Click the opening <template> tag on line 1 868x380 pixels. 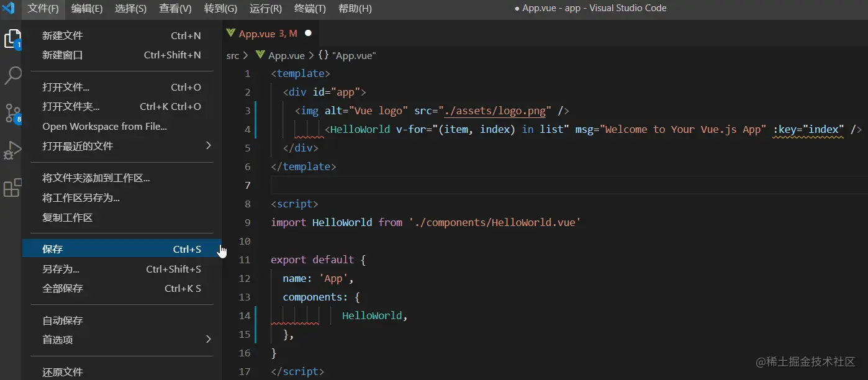(301, 73)
